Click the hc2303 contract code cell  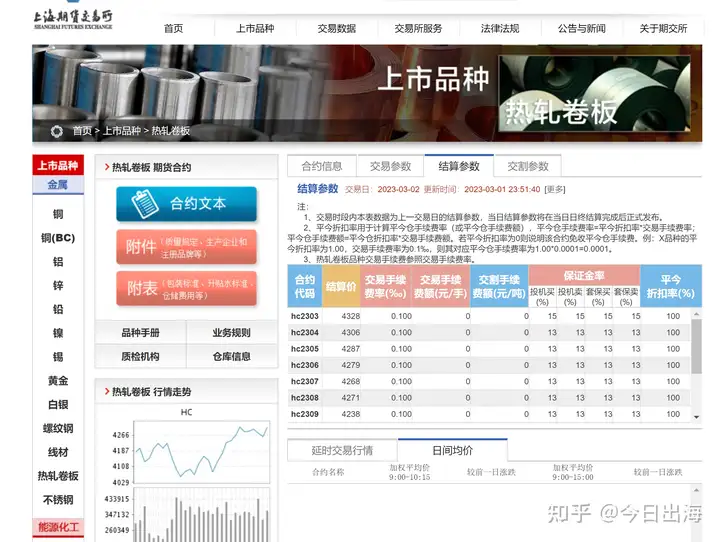305,316
